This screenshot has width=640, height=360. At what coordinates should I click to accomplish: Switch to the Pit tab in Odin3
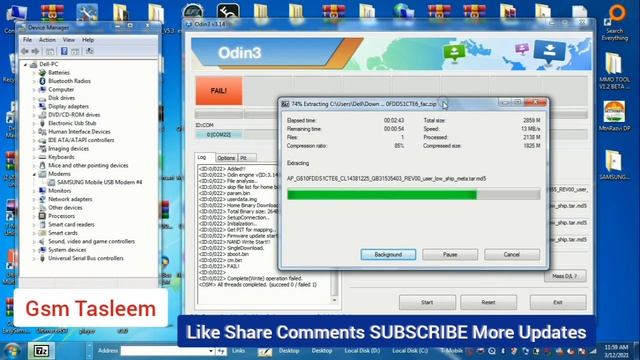247,158
